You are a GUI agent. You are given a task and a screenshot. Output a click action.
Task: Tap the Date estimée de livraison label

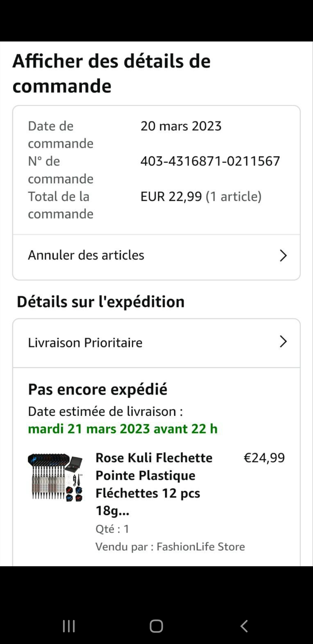[105, 411]
